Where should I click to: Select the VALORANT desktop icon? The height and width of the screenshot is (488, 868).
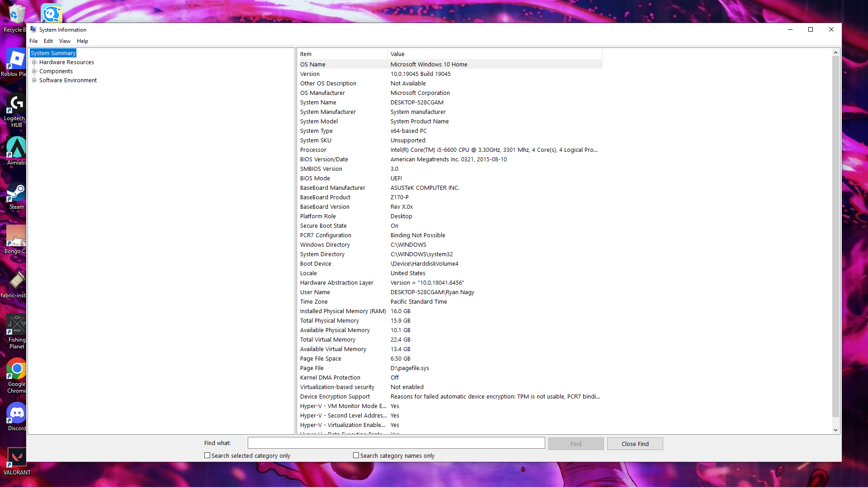[16, 458]
